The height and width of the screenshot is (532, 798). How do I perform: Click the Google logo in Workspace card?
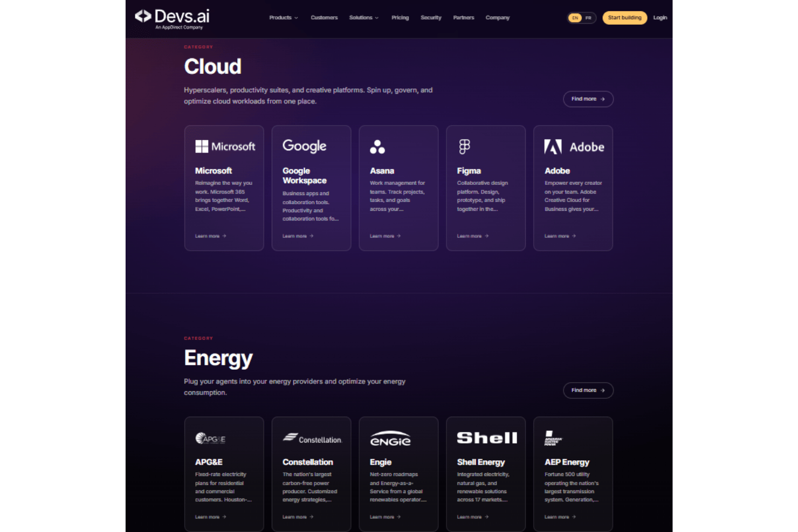tap(304, 146)
